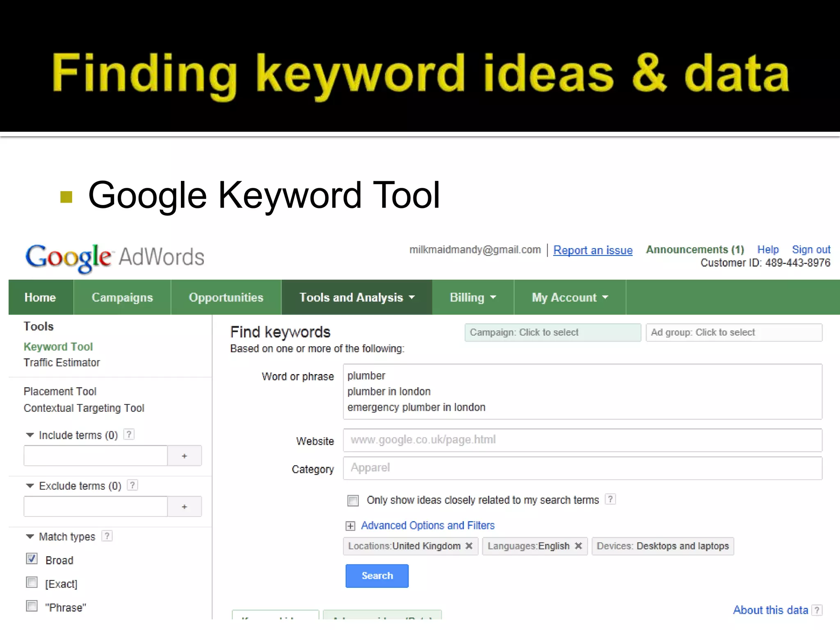Open Advanced Options and Filters link
This screenshot has height=630, width=840.
point(428,525)
